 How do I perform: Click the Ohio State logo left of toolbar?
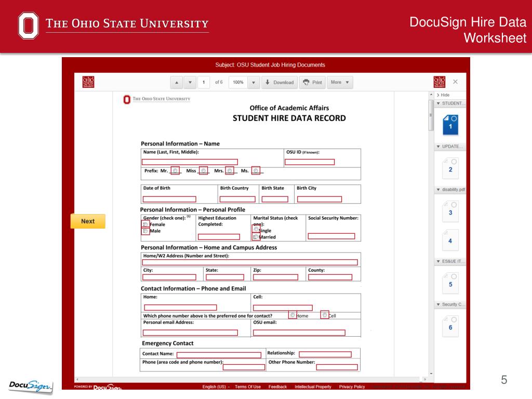pos(88,82)
